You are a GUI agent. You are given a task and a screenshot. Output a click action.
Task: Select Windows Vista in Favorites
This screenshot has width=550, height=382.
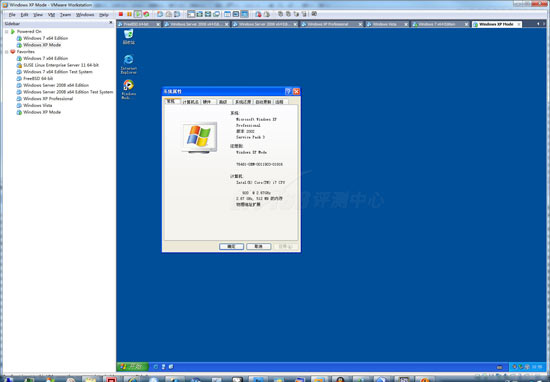34,105
